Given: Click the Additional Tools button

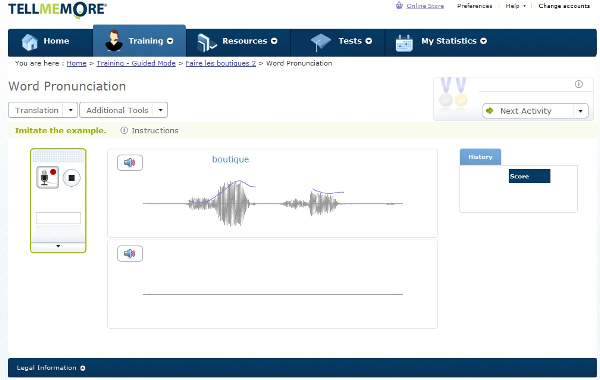Looking at the screenshot, I should click(117, 110).
